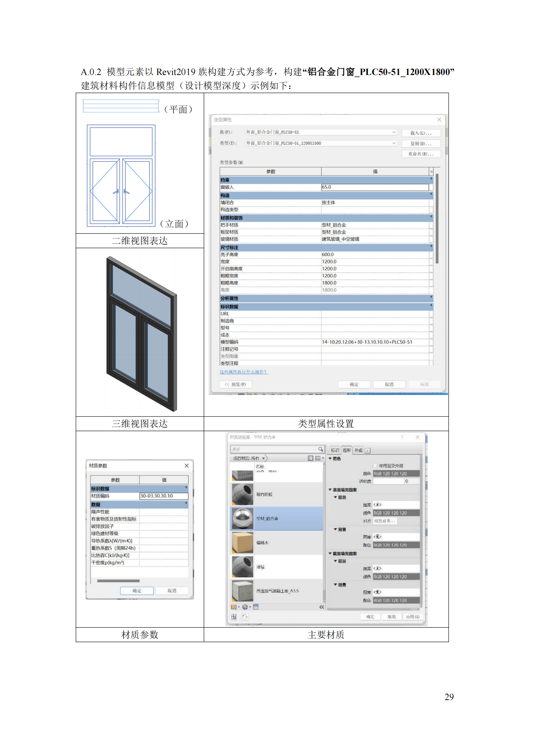Viewport: 535px width, 756px height.
Task: Select the 樱桃木 material thumbnail
Action: 243,543
